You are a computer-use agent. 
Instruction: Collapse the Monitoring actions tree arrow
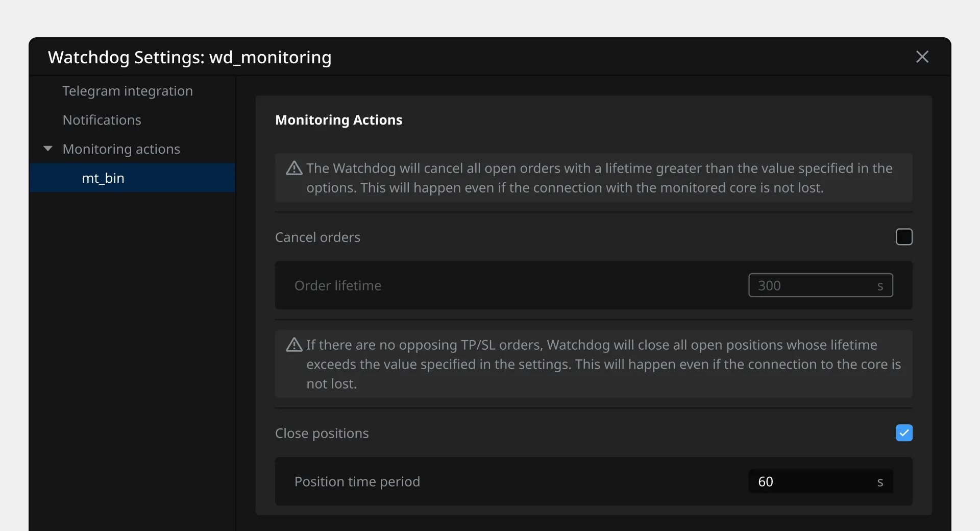click(x=48, y=149)
